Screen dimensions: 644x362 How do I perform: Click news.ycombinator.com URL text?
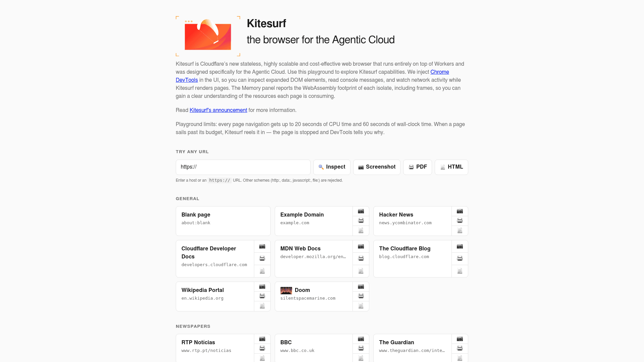(x=405, y=223)
